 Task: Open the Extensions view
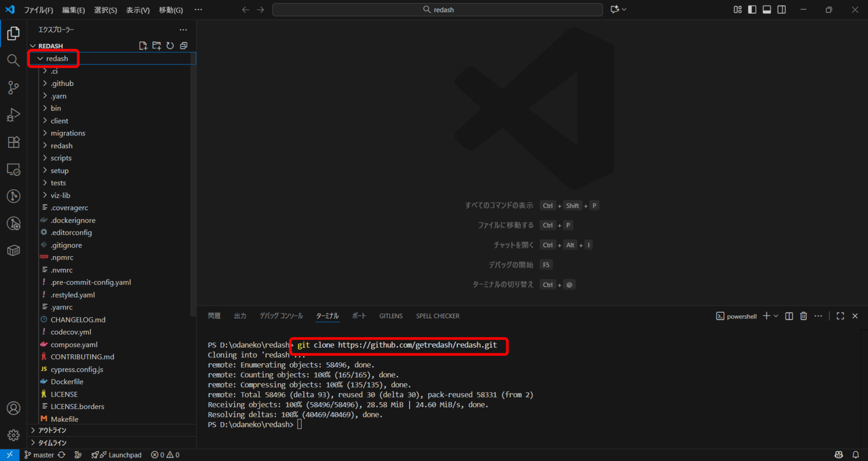tap(13, 142)
